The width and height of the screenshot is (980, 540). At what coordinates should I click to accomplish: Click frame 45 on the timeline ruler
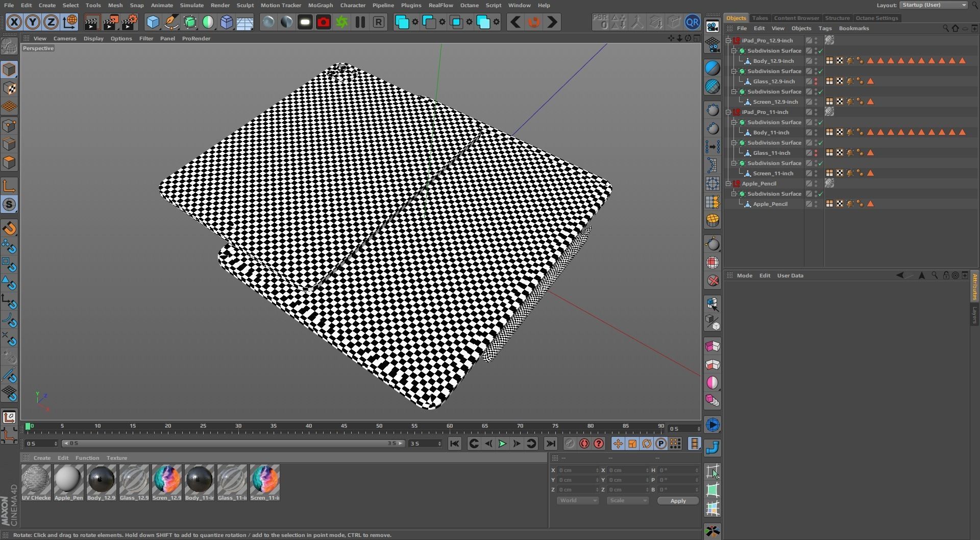click(x=344, y=427)
